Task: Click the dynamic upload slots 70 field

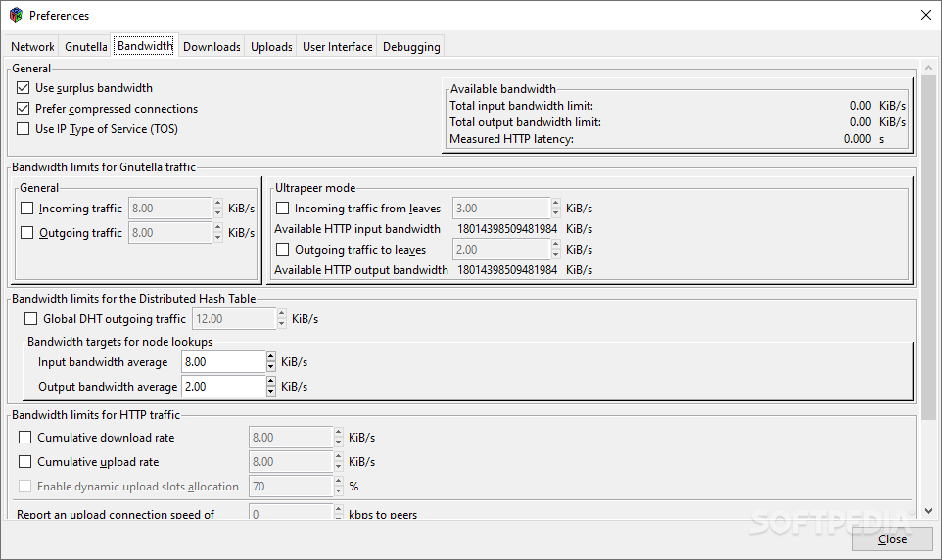Action: (x=291, y=487)
